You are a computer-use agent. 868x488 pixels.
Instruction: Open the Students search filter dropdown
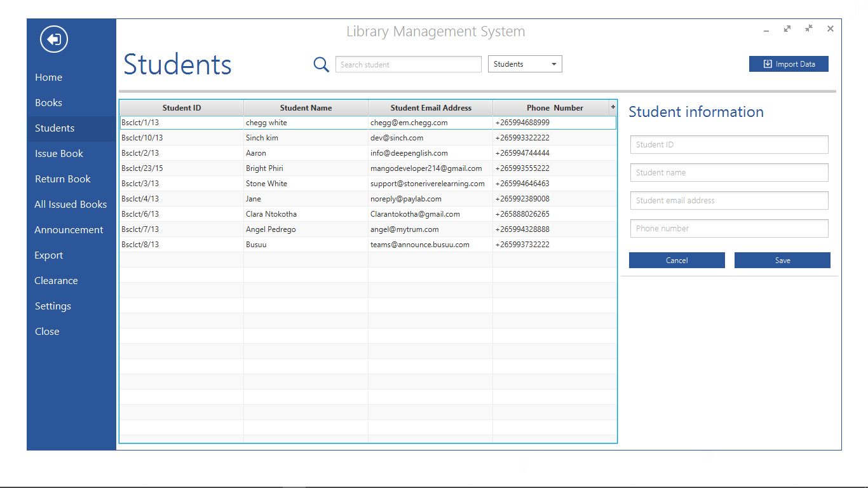pos(524,64)
